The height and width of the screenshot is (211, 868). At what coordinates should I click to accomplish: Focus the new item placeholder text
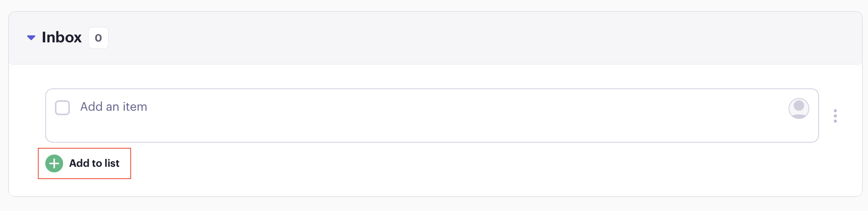point(114,107)
